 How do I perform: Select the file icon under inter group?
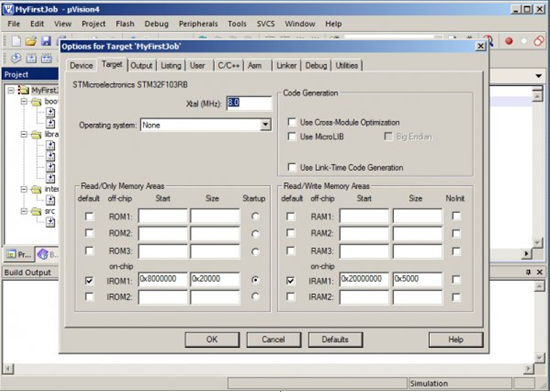point(51,200)
